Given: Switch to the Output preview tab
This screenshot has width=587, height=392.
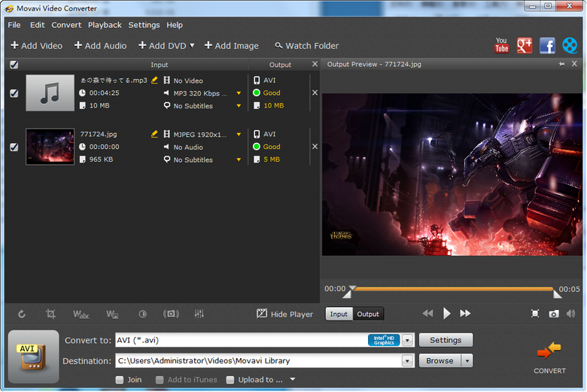Looking at the screenshot, I should coord(368,314).
